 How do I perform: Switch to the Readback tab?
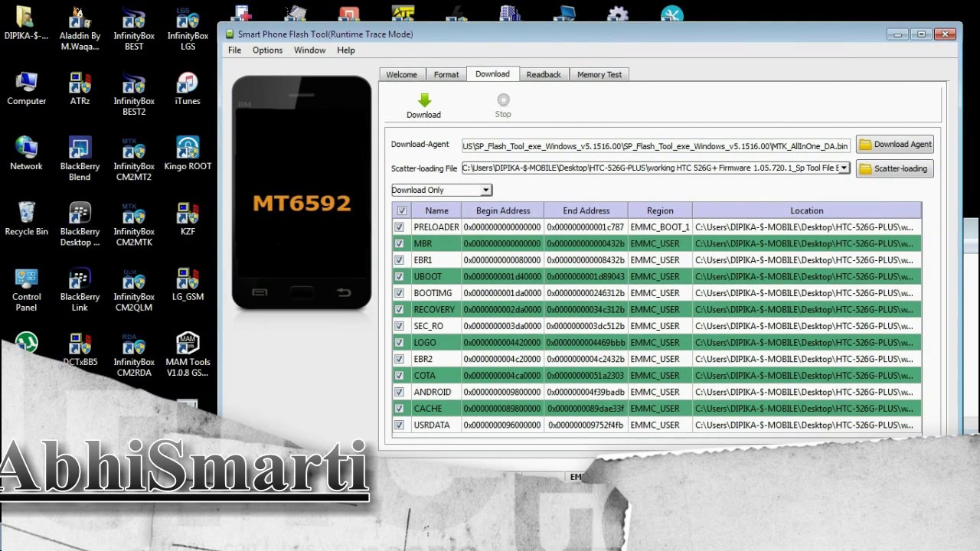click(x=544, y=75)
